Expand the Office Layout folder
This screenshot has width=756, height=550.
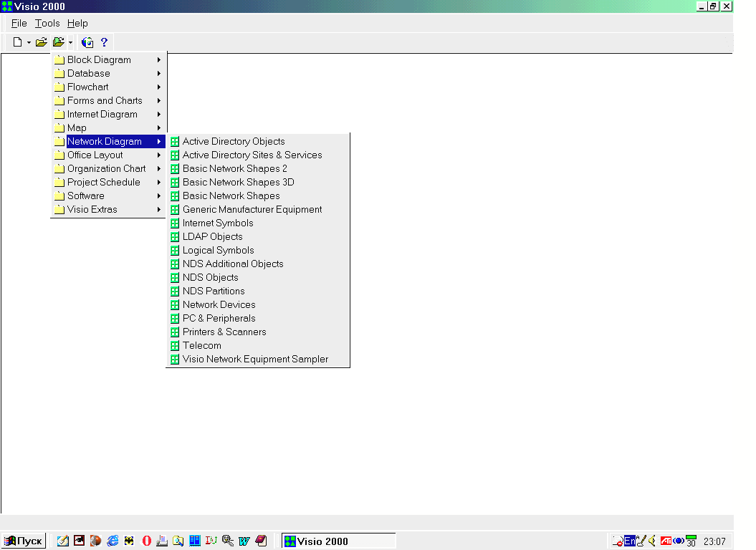108,155
